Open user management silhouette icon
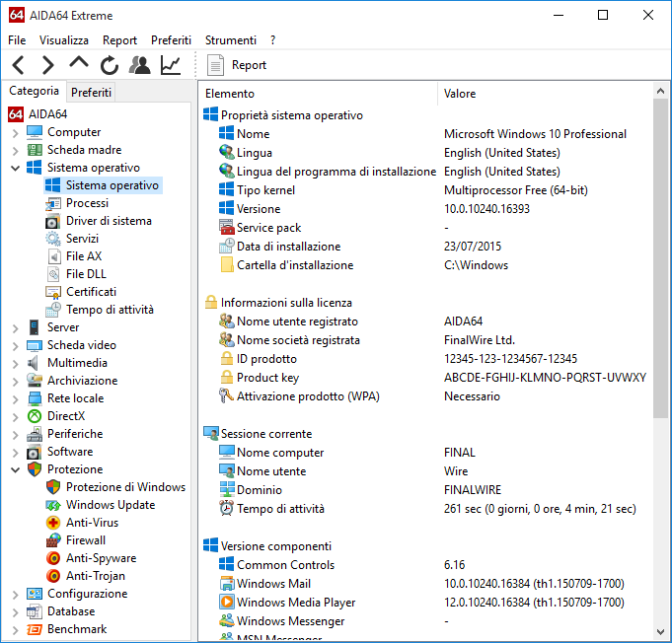 [140, 65]
